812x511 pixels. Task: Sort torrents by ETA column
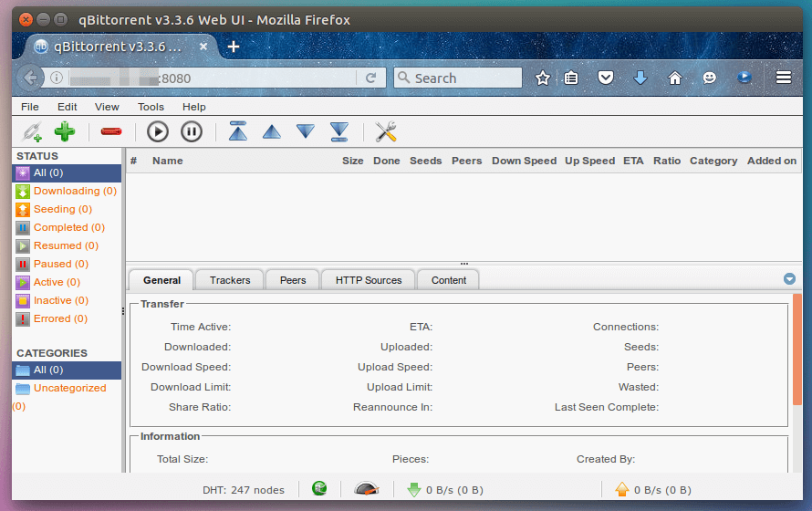pos(633,161)
